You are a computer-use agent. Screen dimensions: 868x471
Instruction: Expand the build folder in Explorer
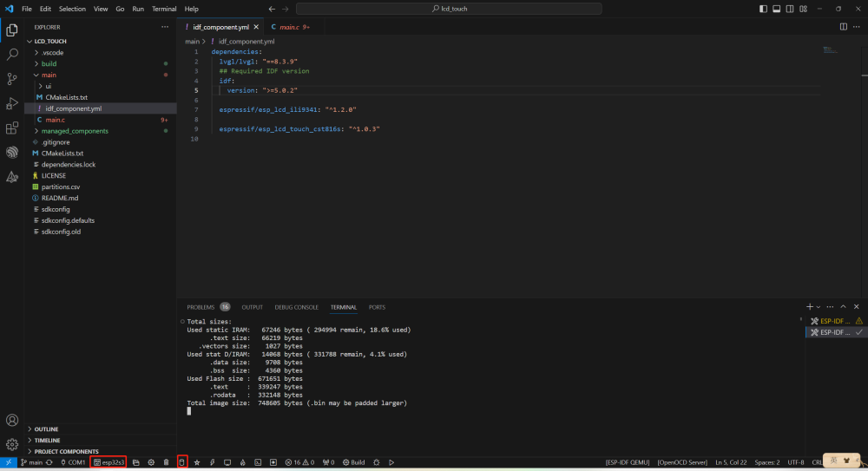(49, 64)
